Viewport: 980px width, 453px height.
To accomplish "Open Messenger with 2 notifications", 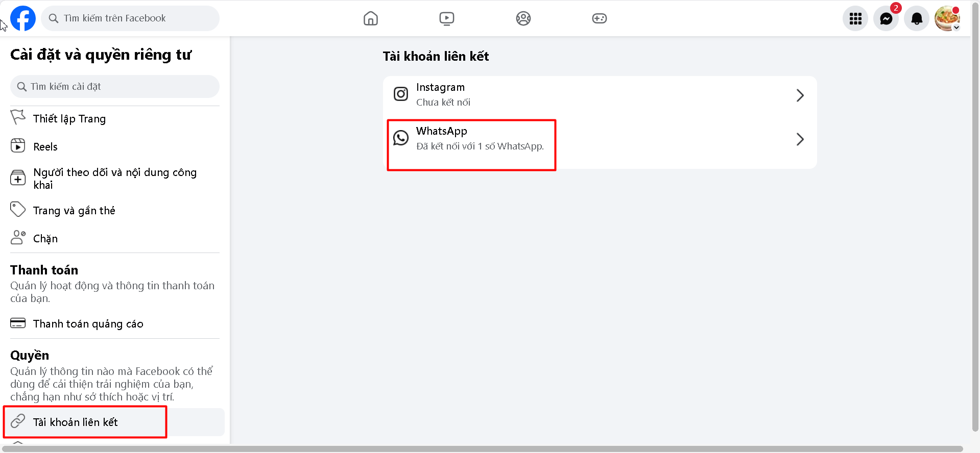I will click(x=886, y=18).
